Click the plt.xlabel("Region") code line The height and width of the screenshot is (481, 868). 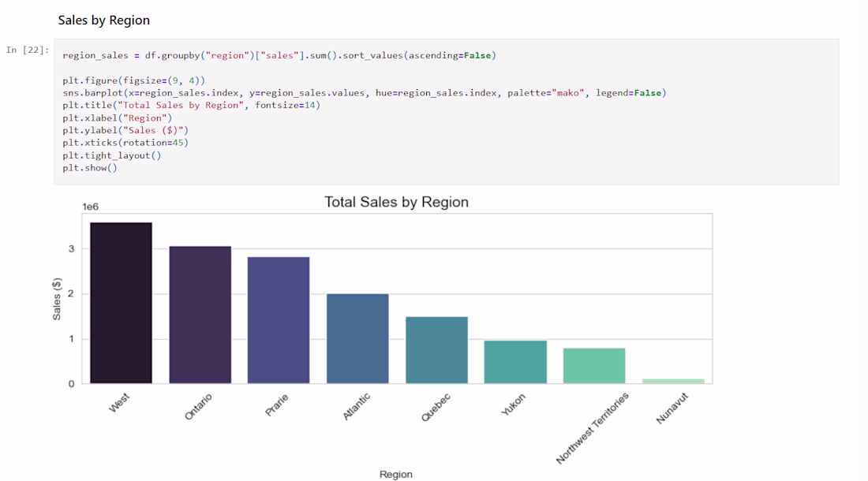[x=118, y=117]
